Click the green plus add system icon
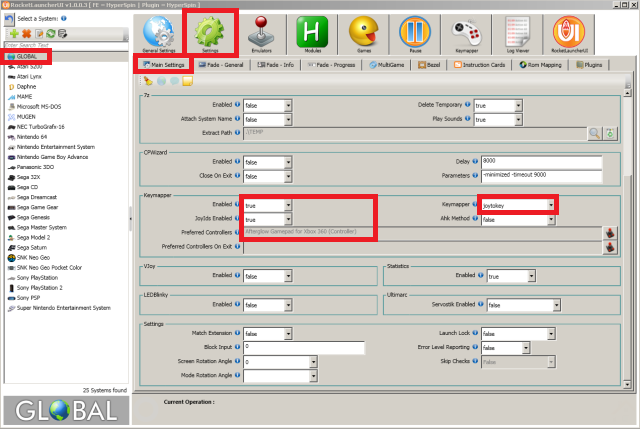Image resolution: width=640 pixels, height=429 pixels. 14,34
